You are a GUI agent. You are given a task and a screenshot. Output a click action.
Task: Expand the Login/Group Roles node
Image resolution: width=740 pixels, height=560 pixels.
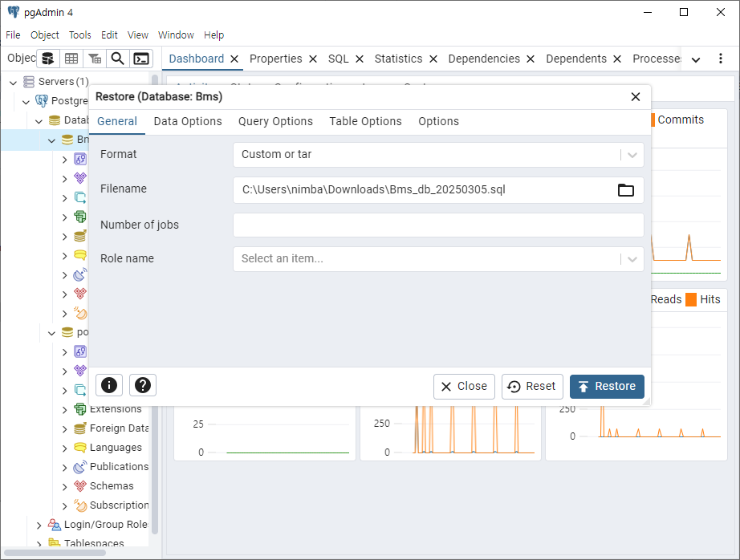point(39,525)
